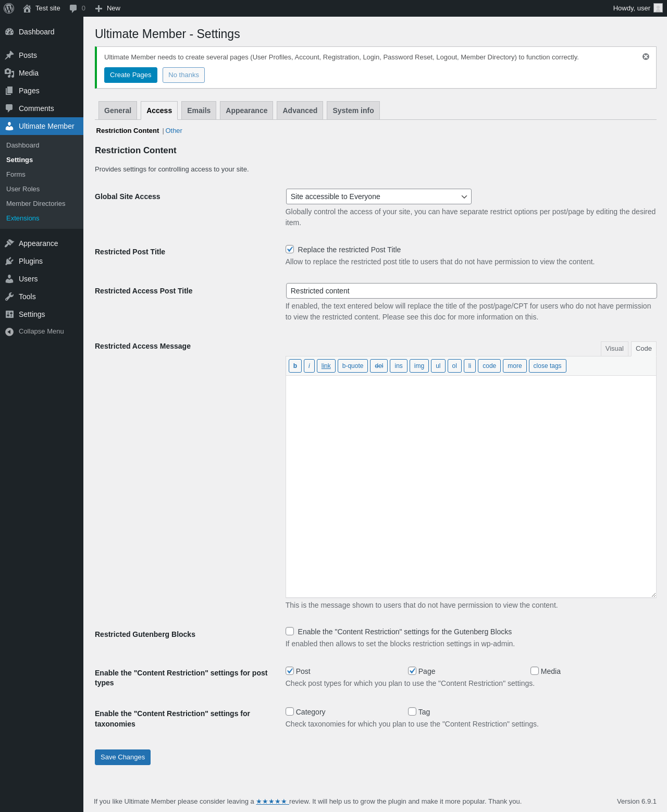Open the Emails settings tab

click(199, 110)
